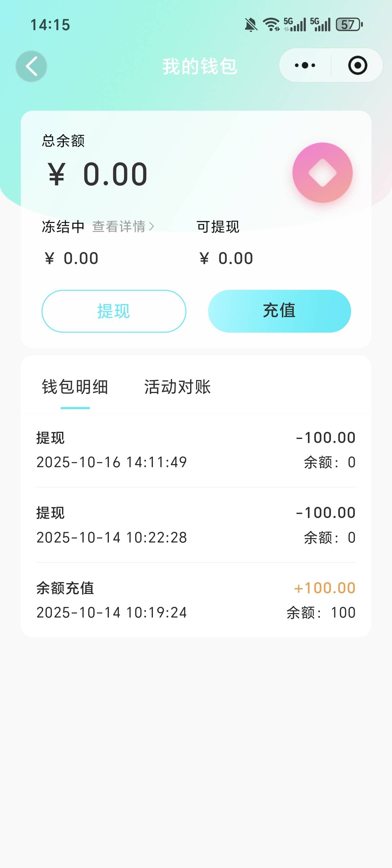Tap the +100.00 recharge amount

point(325,588)
